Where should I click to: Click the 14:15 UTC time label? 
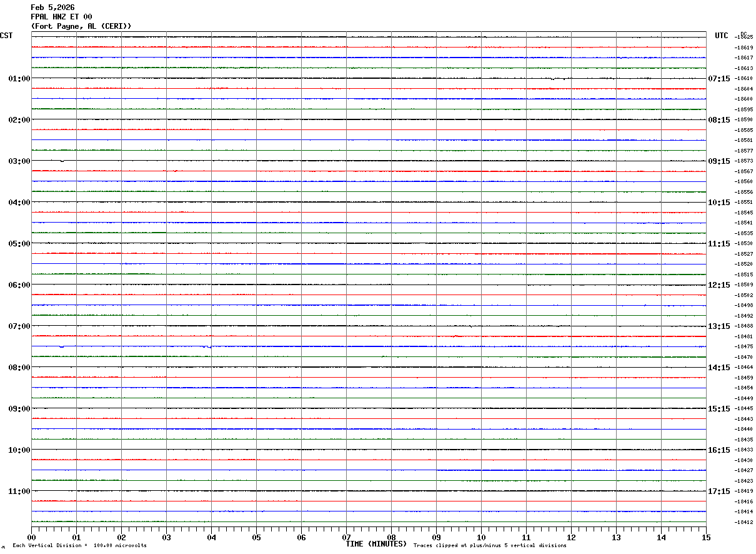[x=719, y=368]
